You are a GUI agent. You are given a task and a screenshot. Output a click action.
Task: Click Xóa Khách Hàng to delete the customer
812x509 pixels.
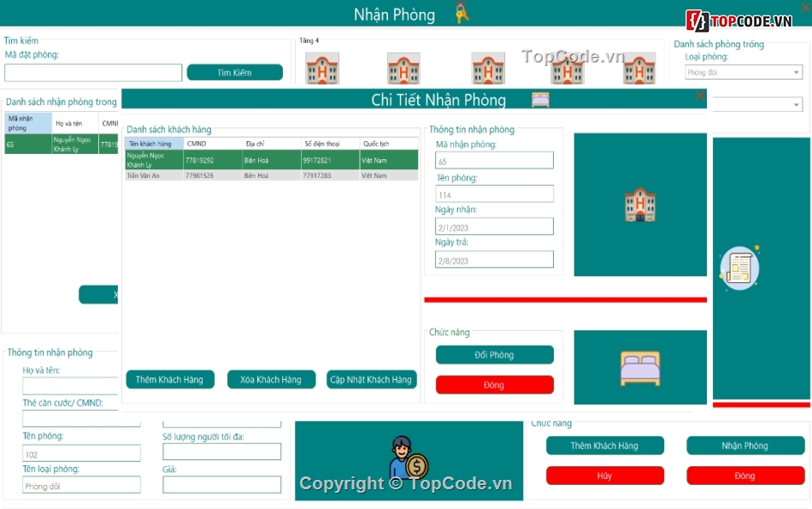(x=271, y=380)
